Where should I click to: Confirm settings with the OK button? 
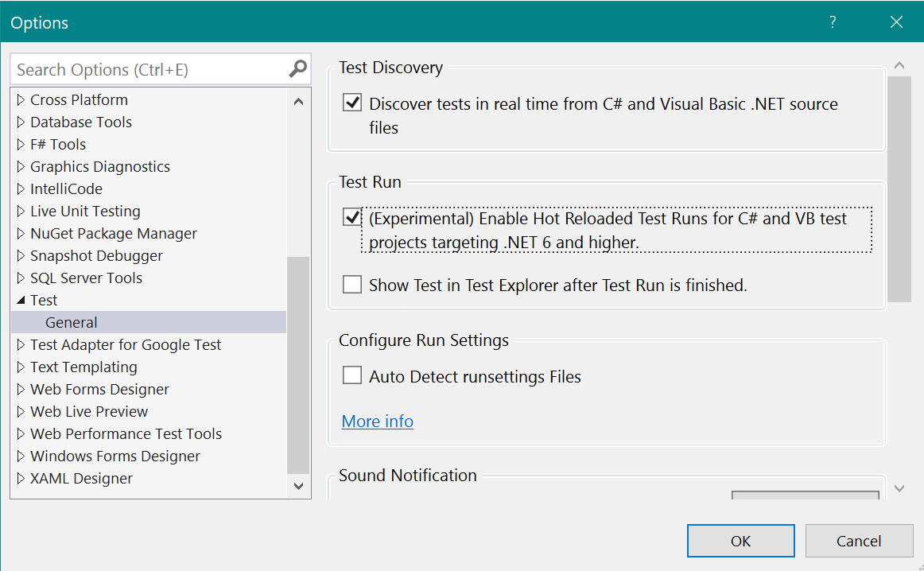pyautogui.click(x=740, y=540)
